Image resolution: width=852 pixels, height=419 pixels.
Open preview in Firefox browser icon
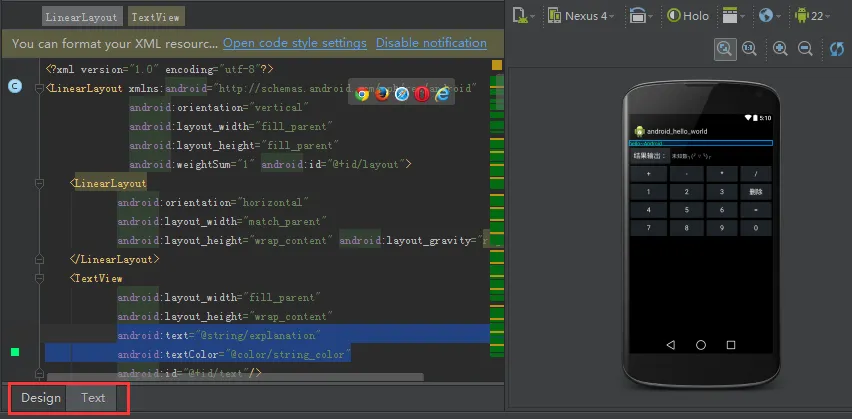pos(382,94)
